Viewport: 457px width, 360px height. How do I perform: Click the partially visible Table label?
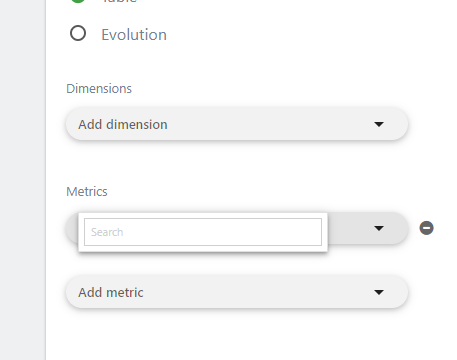point(119,1)
